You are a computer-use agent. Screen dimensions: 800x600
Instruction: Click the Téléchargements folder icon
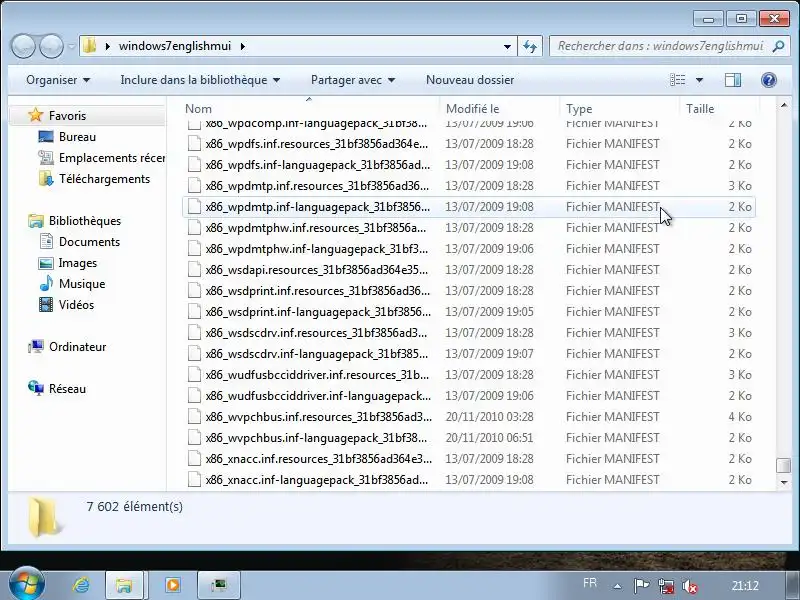click(x=46, y=179)
